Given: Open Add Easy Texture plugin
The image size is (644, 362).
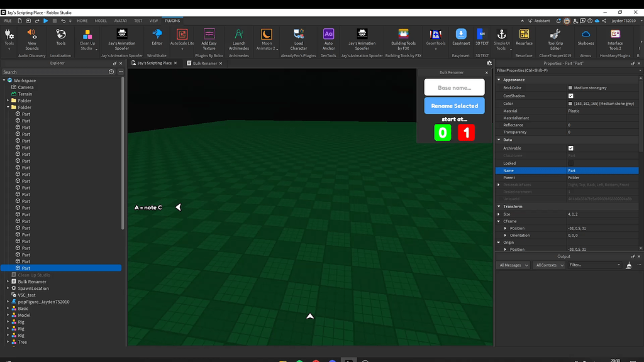Looking at the screenshot, I should tap(209, 39).
